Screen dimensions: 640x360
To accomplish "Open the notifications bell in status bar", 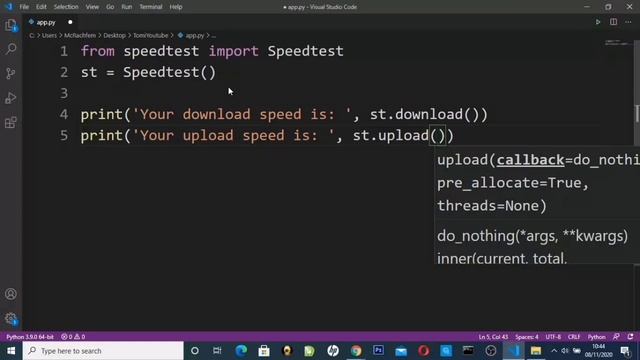I will tap(631, 337).
